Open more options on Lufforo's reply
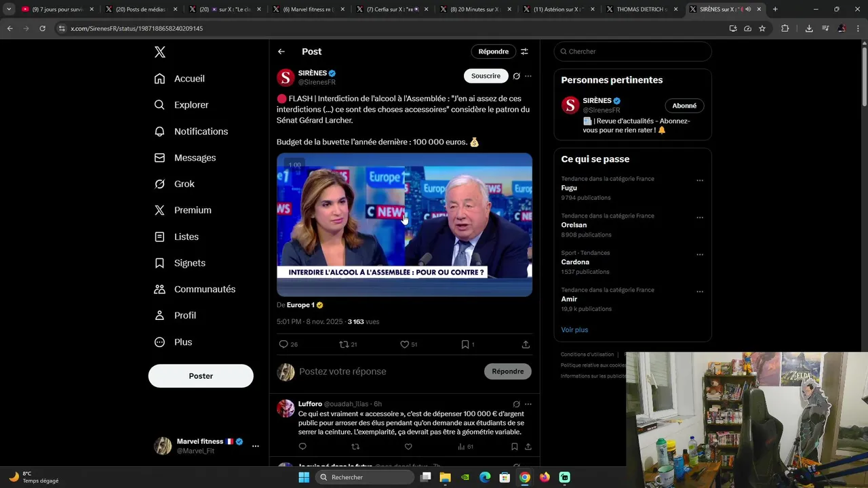Screen dimensions: 868x488 pyautogui.click(x=528, y=404)
